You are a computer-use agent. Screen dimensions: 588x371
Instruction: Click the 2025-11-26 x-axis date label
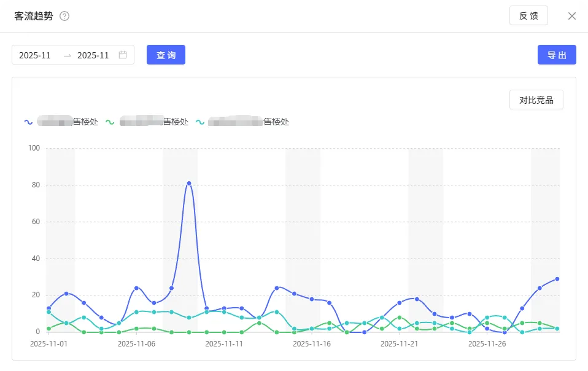pyautogui.click(x=487, y=344)
